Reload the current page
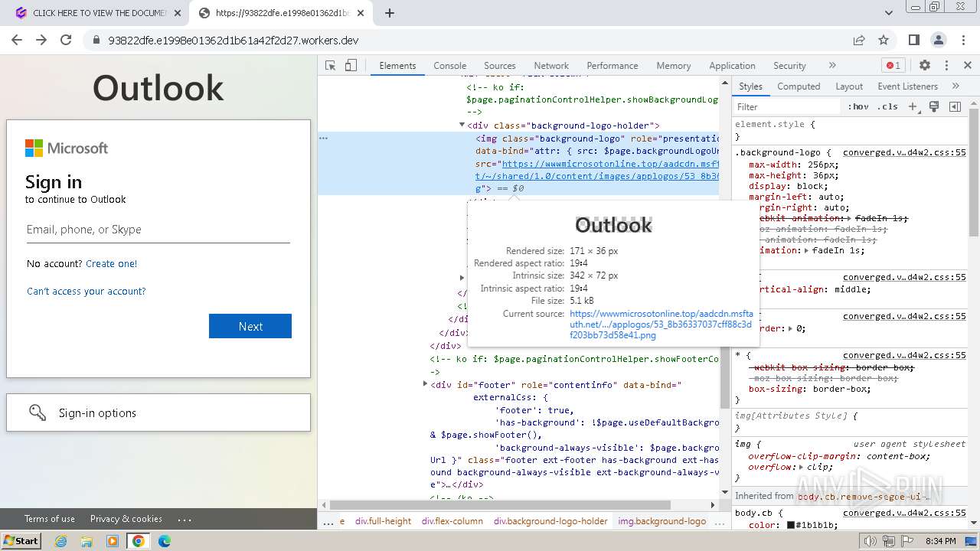 pos(66,40)
